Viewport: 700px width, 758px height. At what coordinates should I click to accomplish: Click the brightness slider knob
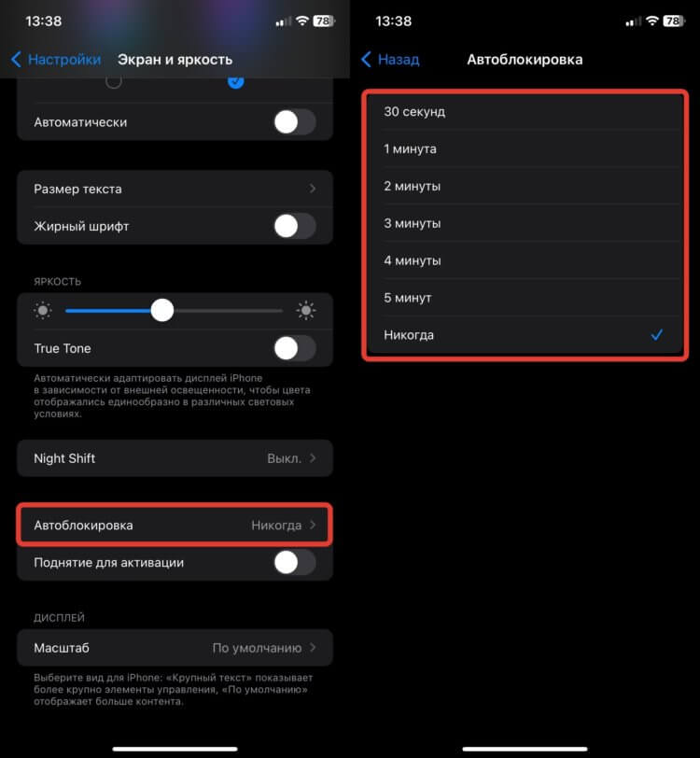click(x=162, y=310)
